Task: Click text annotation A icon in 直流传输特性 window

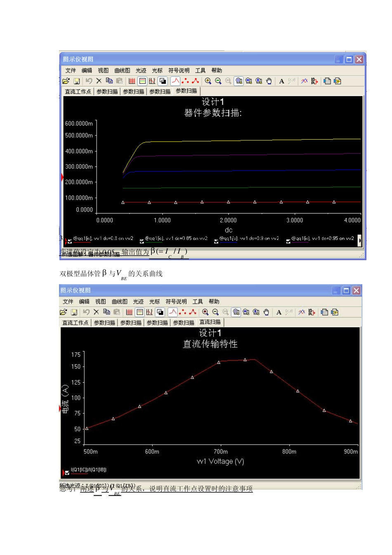Action: tap(279, 312)
